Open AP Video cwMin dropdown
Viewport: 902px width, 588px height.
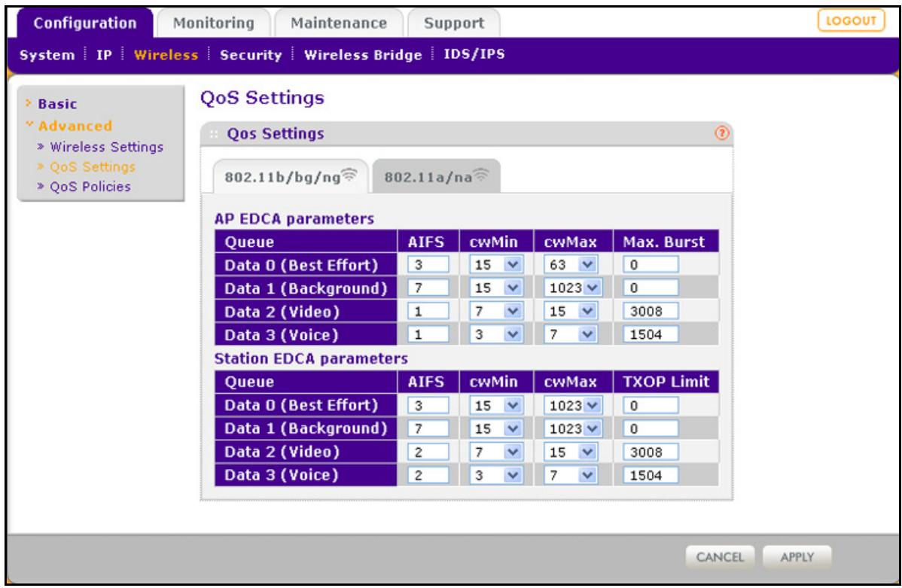[496, 311]
